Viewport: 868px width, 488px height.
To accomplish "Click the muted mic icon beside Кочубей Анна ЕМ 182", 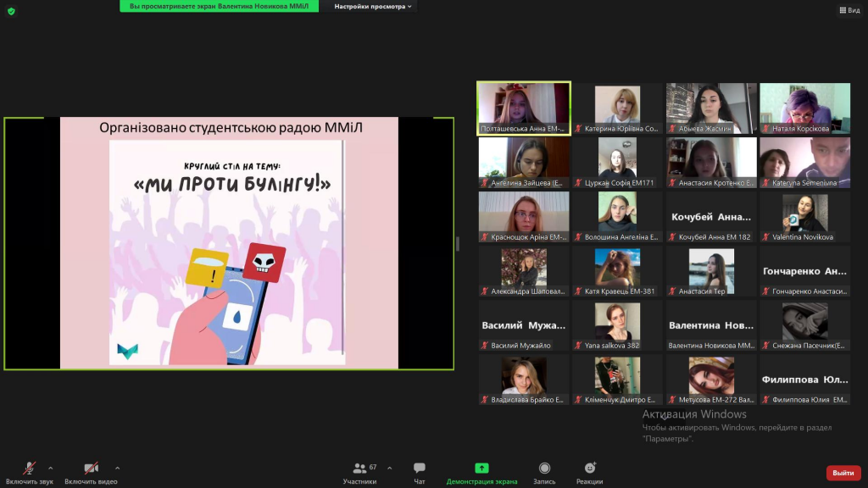I will pyautogui.click(x=672, y=237).
